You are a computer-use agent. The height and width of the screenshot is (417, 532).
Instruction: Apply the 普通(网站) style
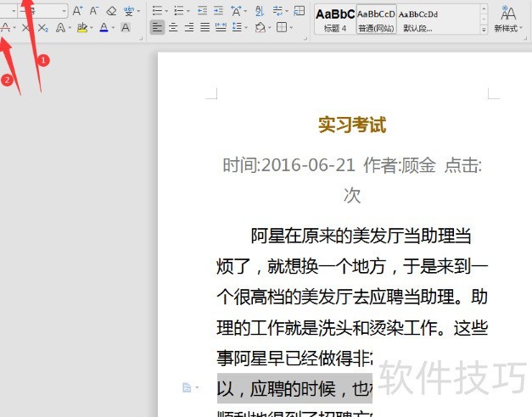[x=376, y=19]
